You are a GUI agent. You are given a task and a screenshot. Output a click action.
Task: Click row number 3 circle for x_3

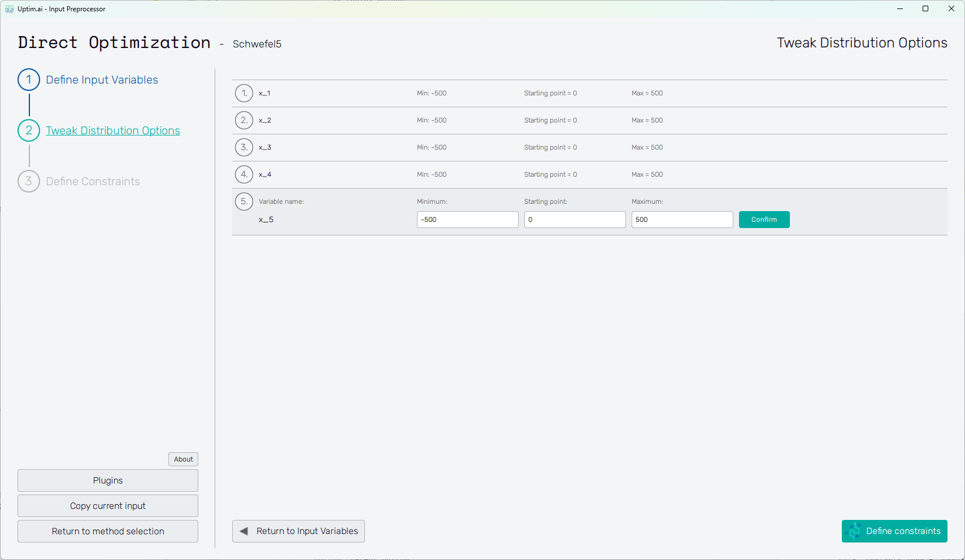coord(244,147)
